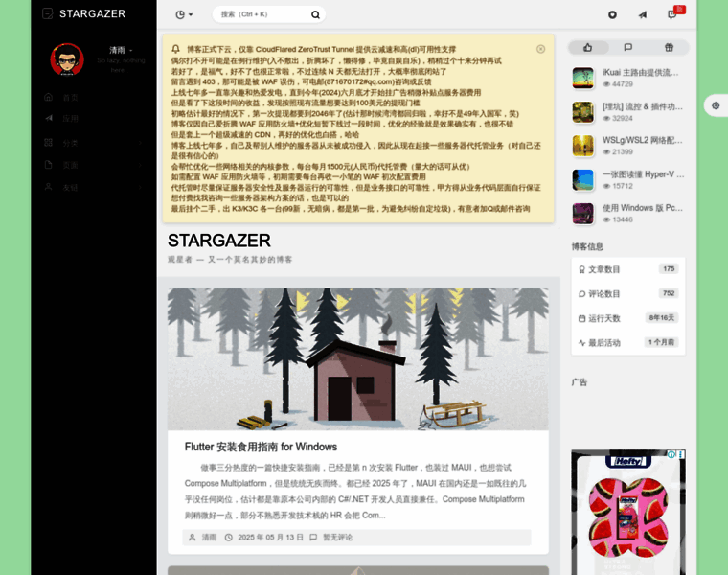
Task: Click the 8年16天 running days badge
Action: [662, 318]
